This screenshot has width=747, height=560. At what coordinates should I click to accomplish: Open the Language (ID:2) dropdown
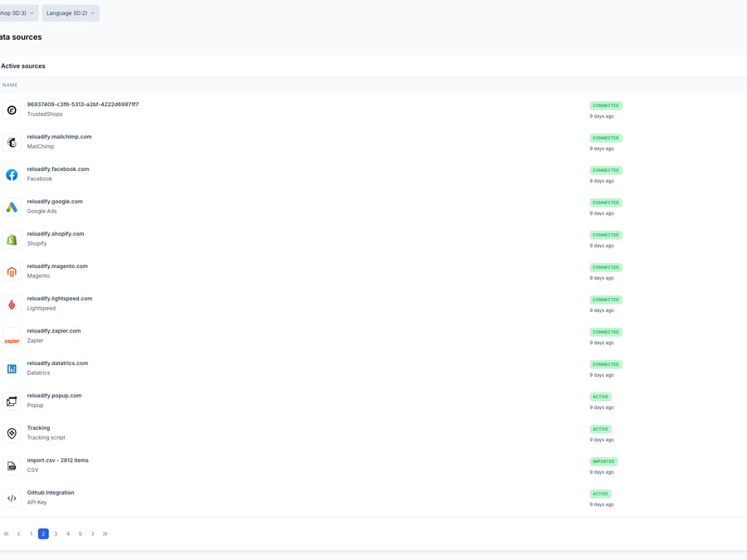pyautogui.click(x=71, y=12)
